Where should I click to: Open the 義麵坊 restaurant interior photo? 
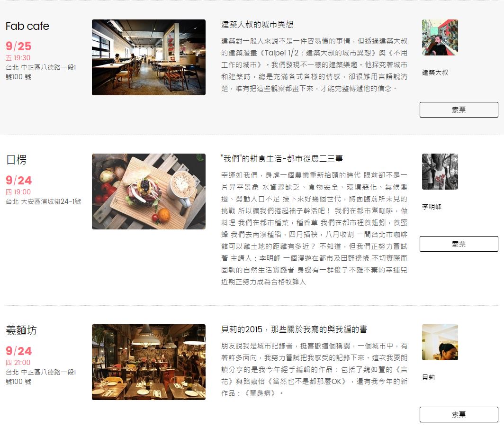point(149,362)
